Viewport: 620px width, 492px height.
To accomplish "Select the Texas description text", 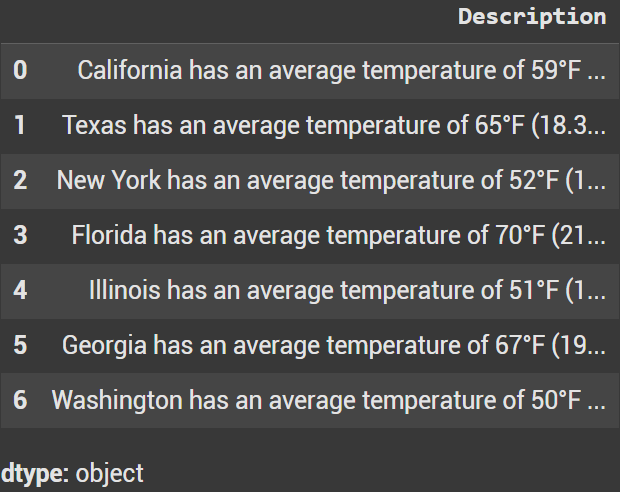I will (x=333, y=125).
